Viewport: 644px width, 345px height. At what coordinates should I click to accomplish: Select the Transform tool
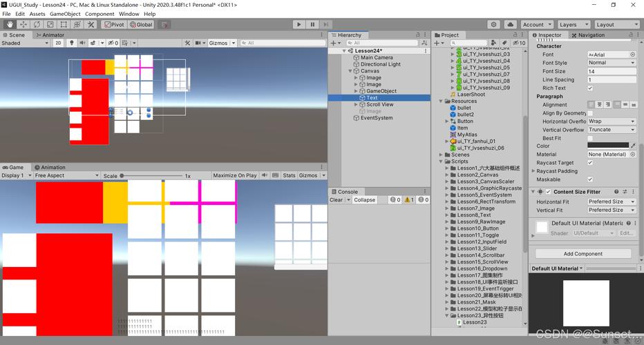(77, 25)
